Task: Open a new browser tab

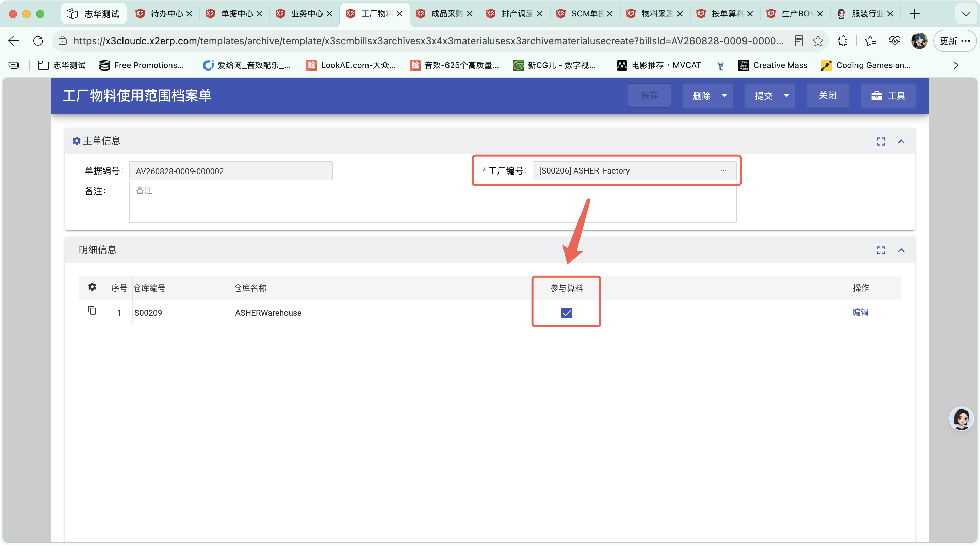Action: click(x=914, y=14)
